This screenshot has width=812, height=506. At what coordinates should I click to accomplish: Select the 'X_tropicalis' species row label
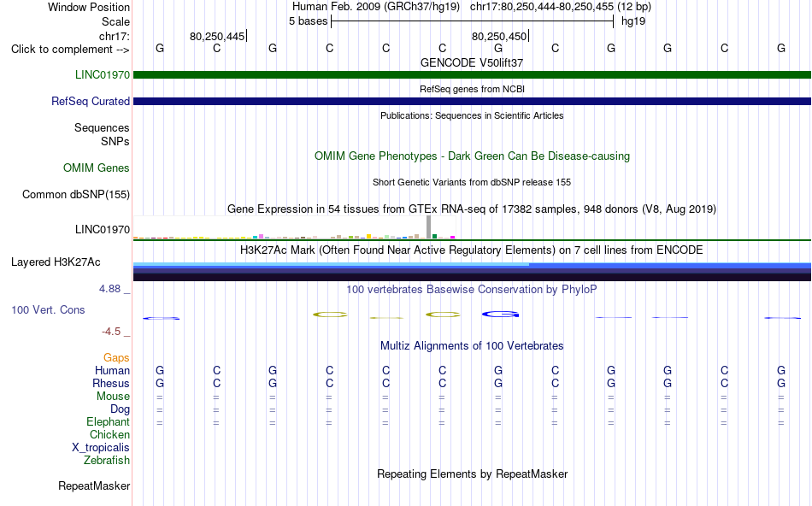101,448
